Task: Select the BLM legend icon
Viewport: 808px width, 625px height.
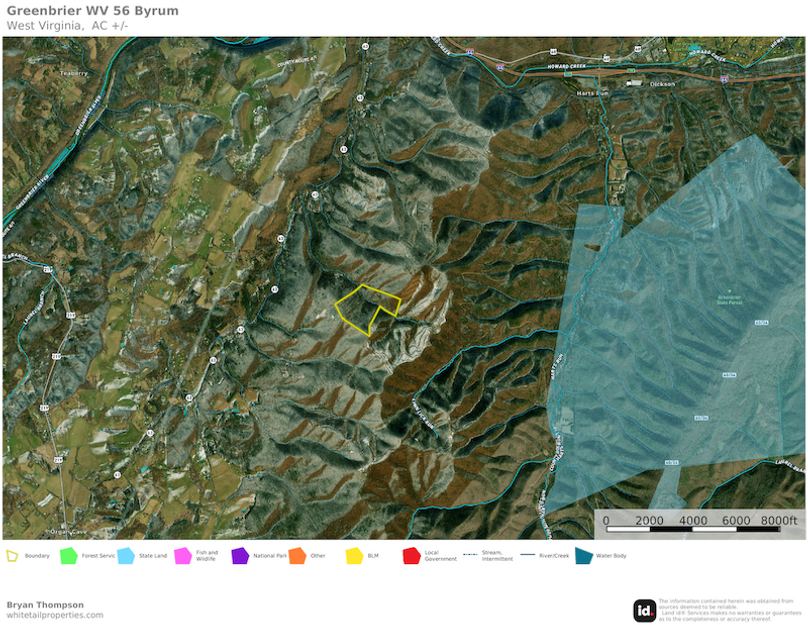Action: tap(353, 556)
